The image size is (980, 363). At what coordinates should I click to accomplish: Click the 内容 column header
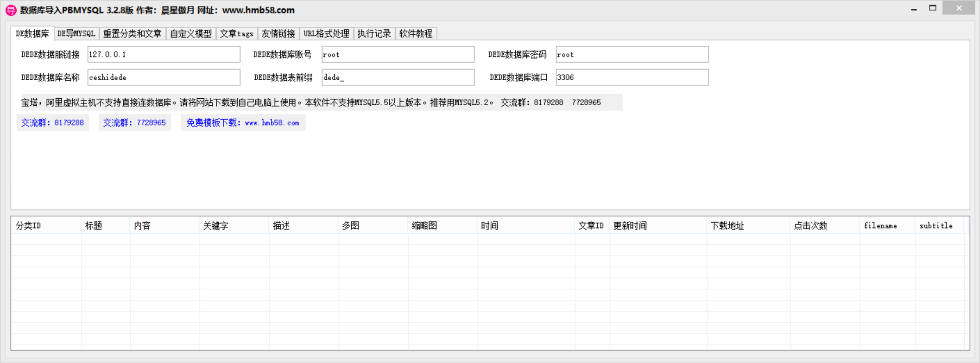tap(165, 226)
